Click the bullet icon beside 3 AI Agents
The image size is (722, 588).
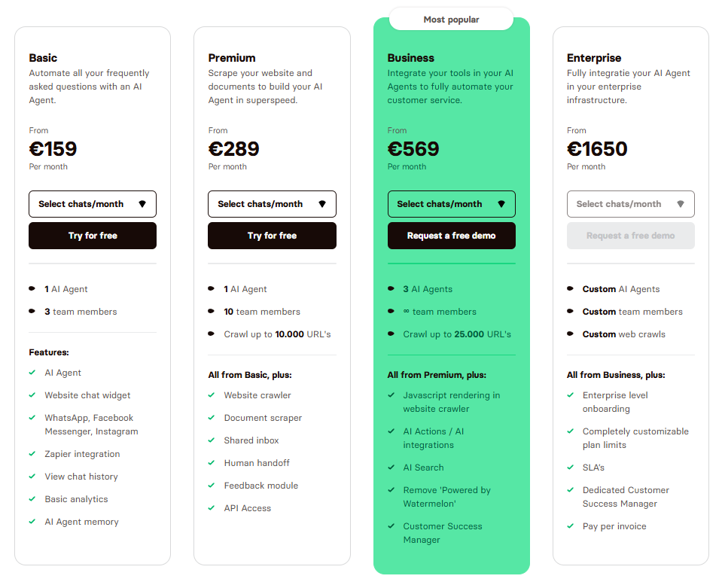tap(391, 289)
